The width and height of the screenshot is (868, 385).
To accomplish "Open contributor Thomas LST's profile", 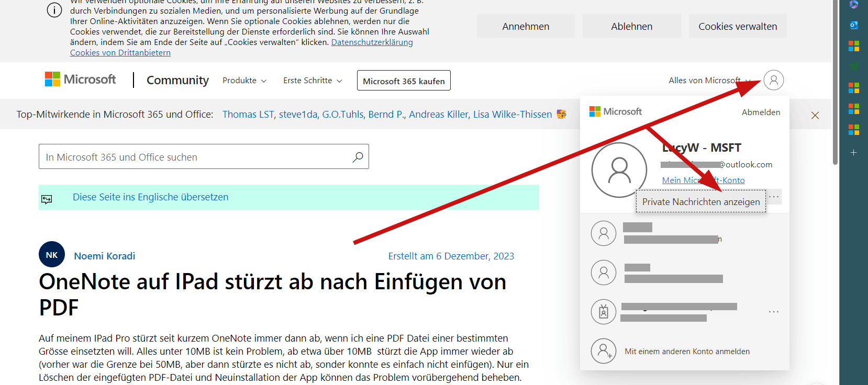I will (248, 114).
